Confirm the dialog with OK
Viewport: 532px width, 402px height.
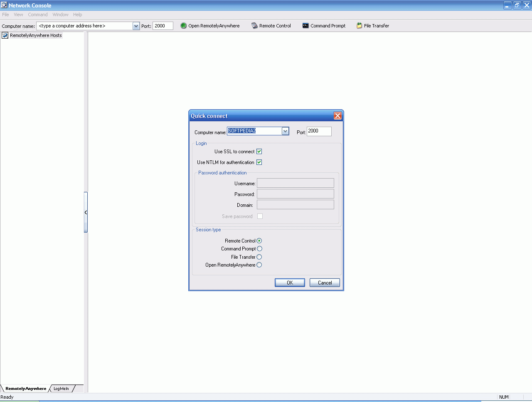click(290, 283)
